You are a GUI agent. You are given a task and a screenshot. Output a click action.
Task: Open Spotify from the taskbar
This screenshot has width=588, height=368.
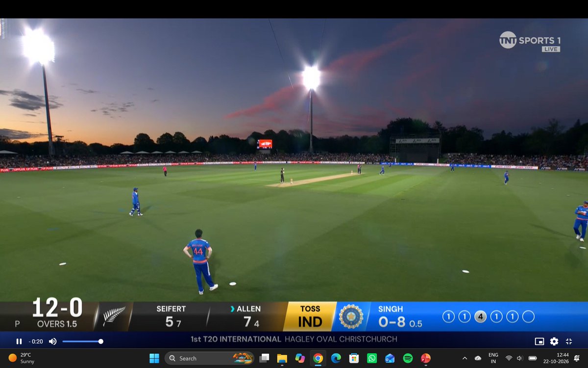click(408, 358)
